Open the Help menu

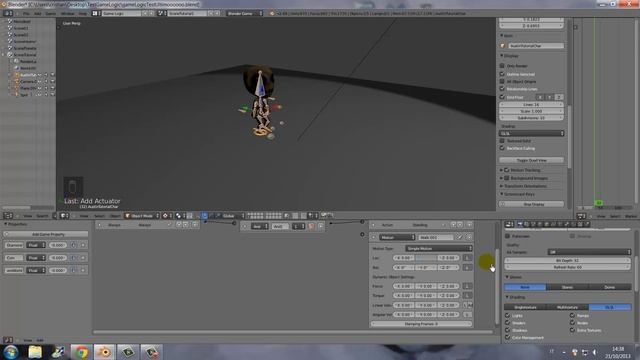tap(82, 13)
